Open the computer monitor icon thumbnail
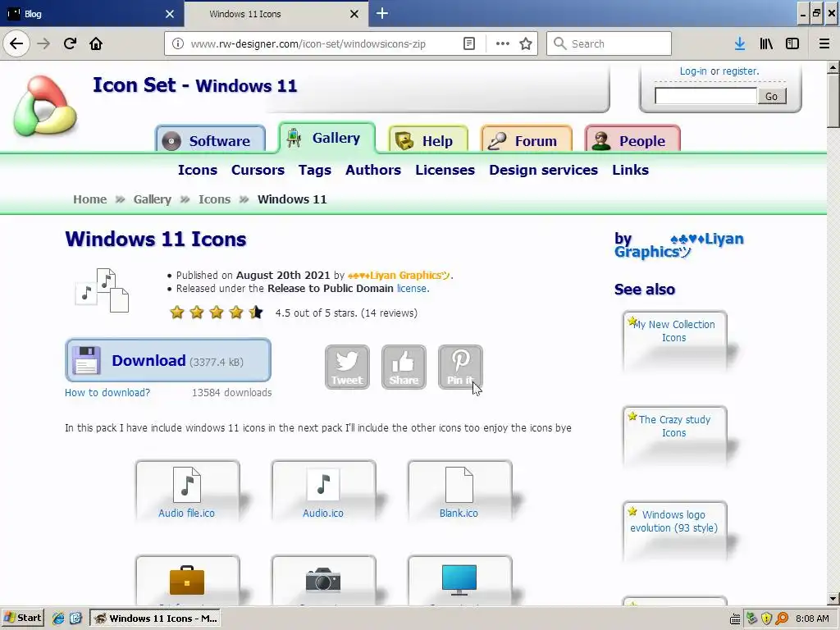840x630 pixels. (459, 581)
